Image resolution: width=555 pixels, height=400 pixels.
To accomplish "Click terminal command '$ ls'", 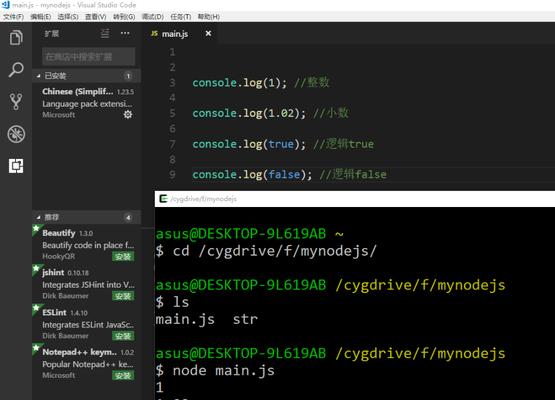I will [x=172, y=302].
